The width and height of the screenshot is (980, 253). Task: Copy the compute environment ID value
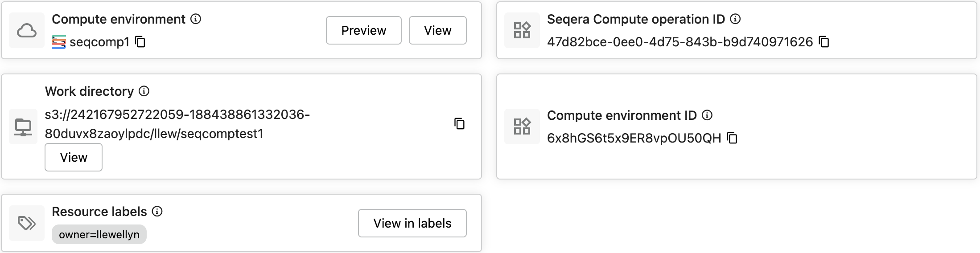pyautogui.click(x=732, y=138)
